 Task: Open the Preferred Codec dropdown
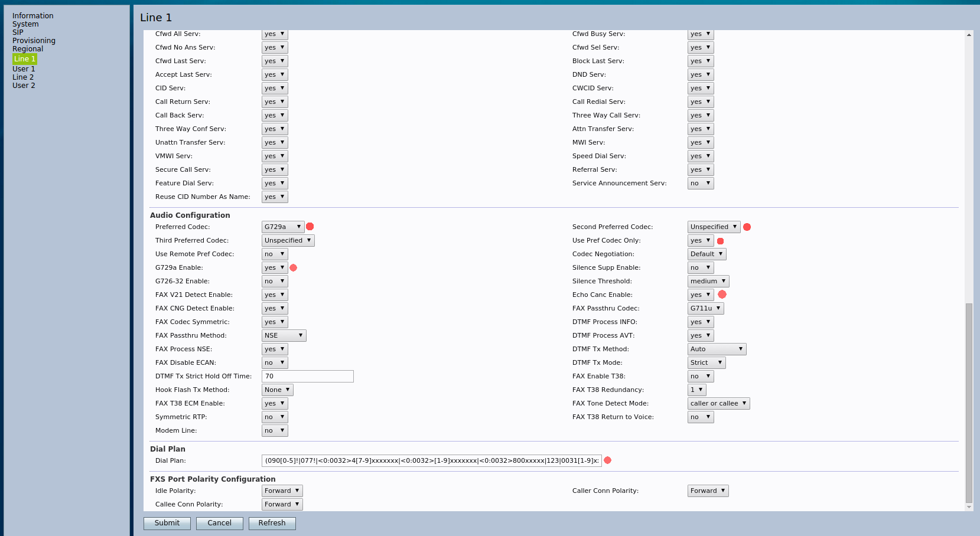(x=283, y=227)
